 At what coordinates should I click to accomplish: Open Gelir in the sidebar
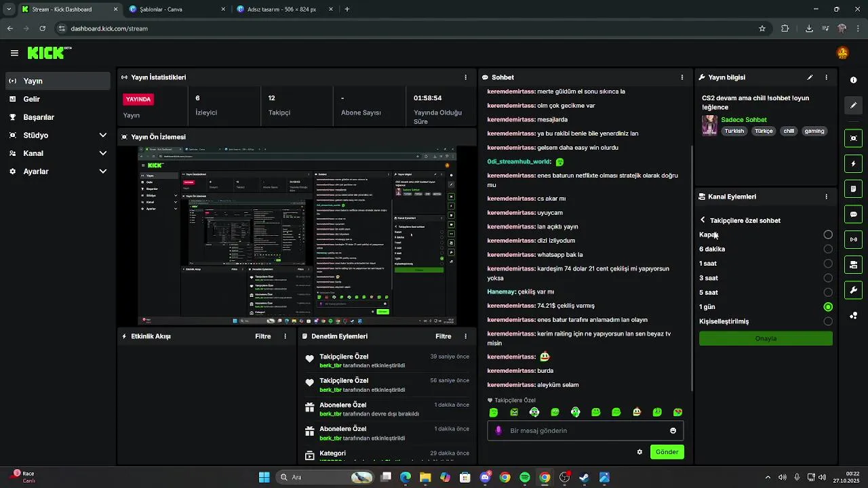58,99
